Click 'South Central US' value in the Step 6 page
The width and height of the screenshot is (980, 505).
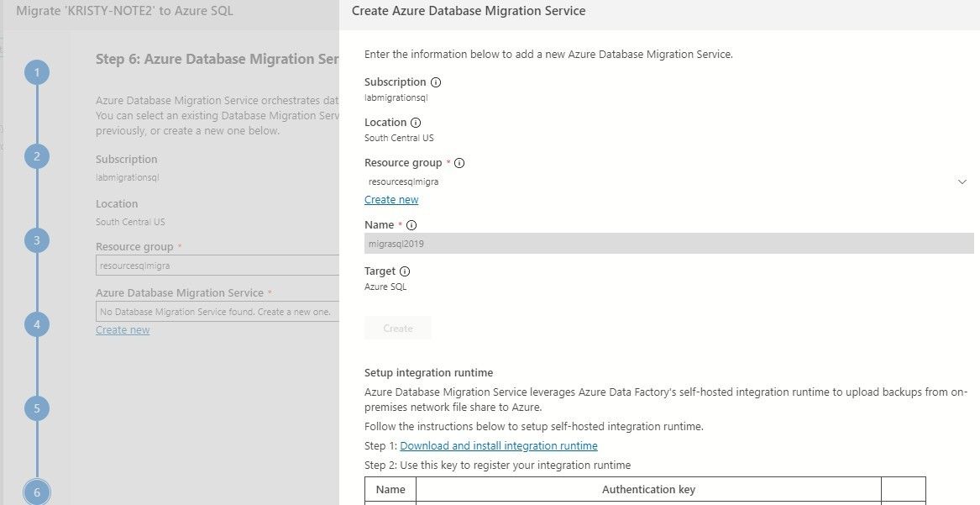[130, 222]
